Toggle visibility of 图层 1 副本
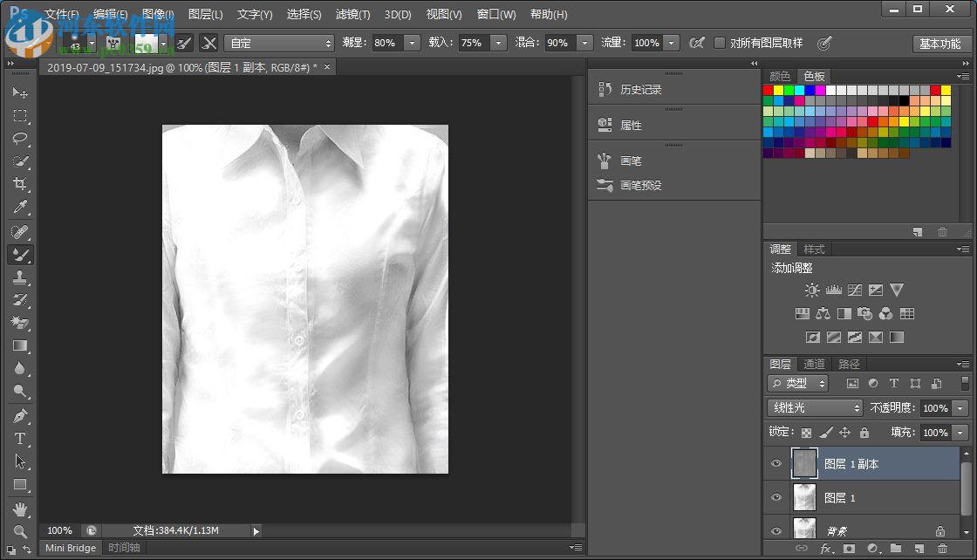 pos(776,463)
